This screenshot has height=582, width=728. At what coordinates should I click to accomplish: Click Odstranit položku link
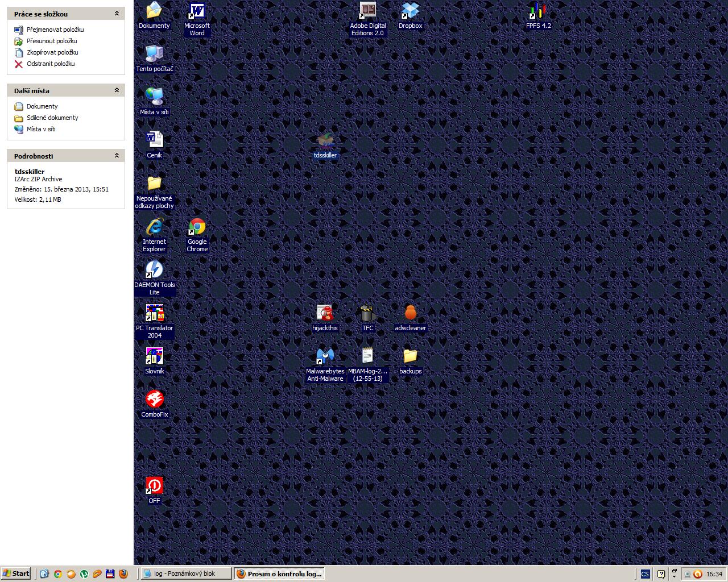click(51, 64)
